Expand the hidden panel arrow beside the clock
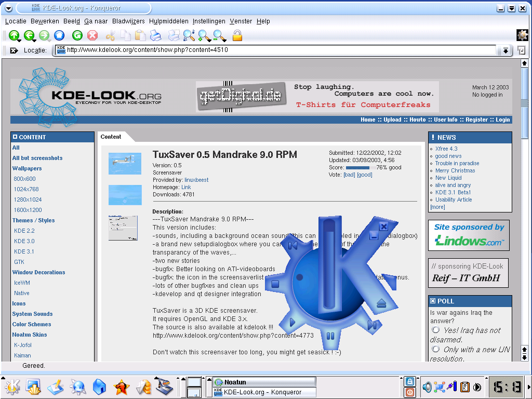532x399 pixels. [x=528, y=387]
